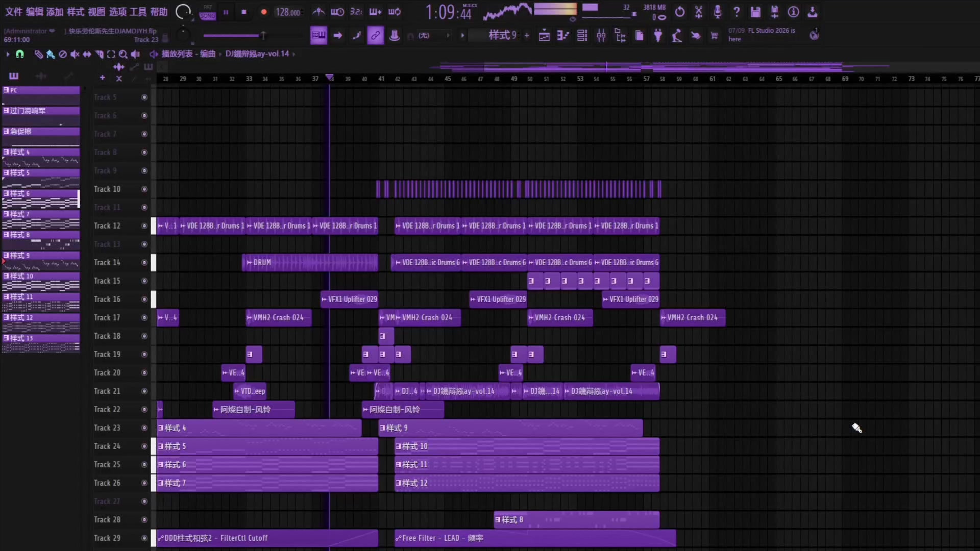Select the playlist mute tool
The height and width of the screenshot is (551, 980).
coord(75,54)
